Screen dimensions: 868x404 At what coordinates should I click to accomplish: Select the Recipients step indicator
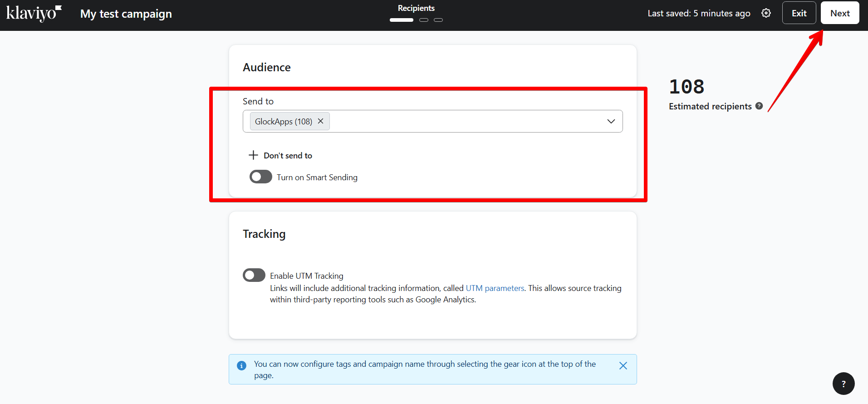coord(401,20)
